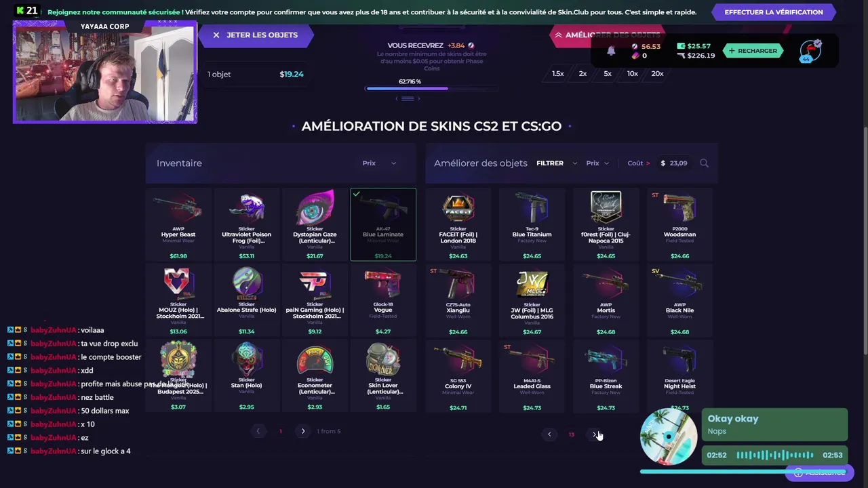Image resolution: width=868 pixels, height=488 pixels.
Task: Expand the inventory Prix sort dropdown
Action: (x=379, y=163)
